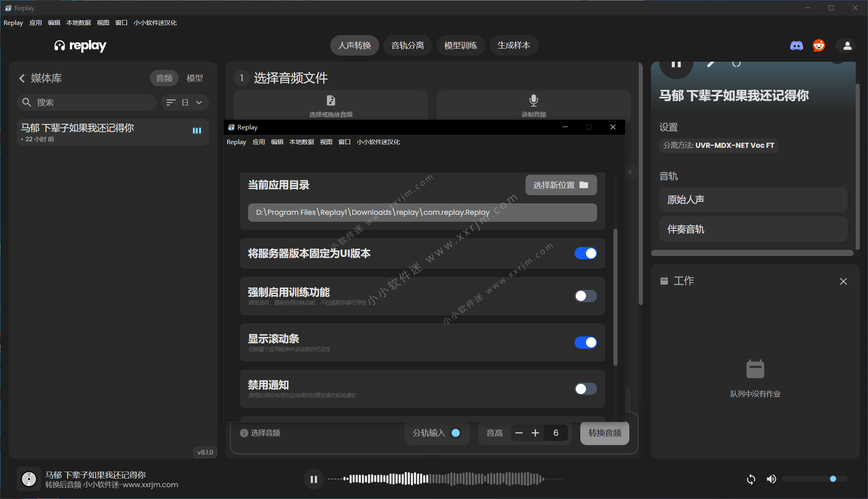868x499 pixels.
Task: Open 马郁 下辈子如果我还记得你 in media library
Action: [x=113, y=132]
